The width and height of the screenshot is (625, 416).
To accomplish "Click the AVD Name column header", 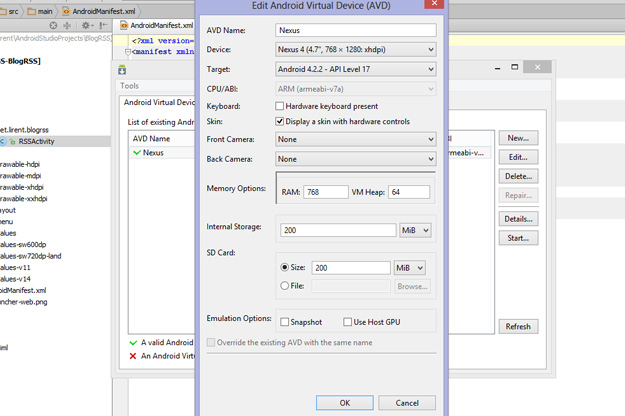I will coord(151,139).
